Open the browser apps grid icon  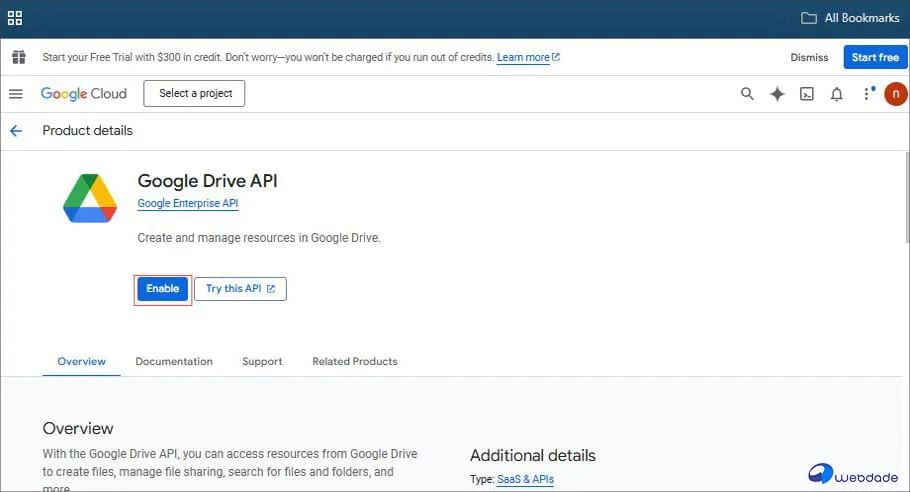click(15, 18)
